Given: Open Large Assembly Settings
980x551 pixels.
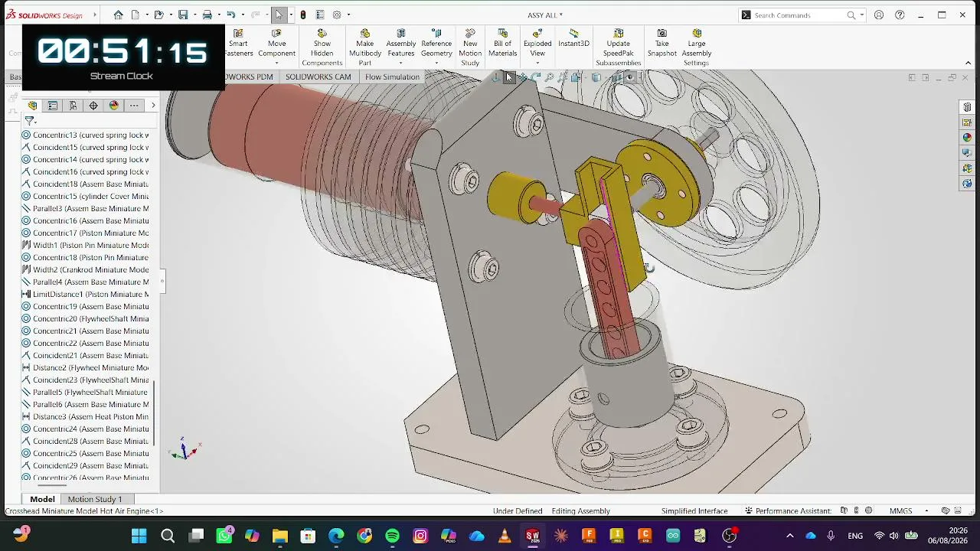Looking at the screenshot, I should (x=697, y=47).
